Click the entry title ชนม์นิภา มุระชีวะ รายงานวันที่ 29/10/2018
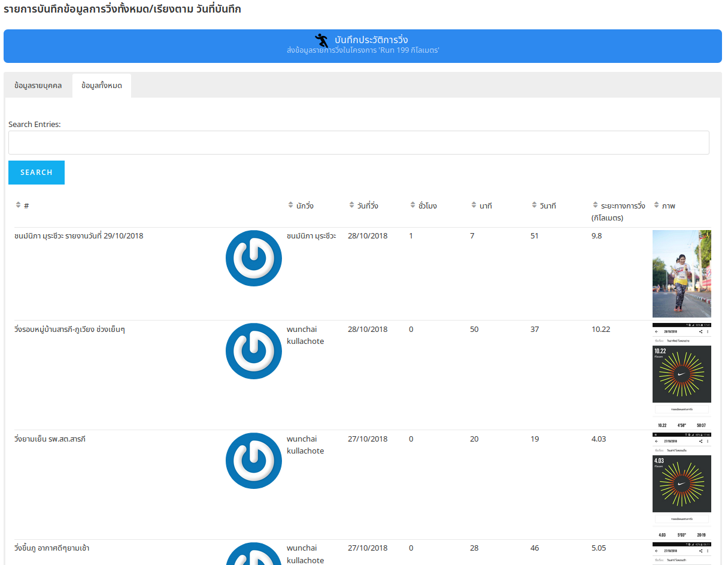Screen dimensions: 728x565 pyautogui.click(x=79, y=236)
